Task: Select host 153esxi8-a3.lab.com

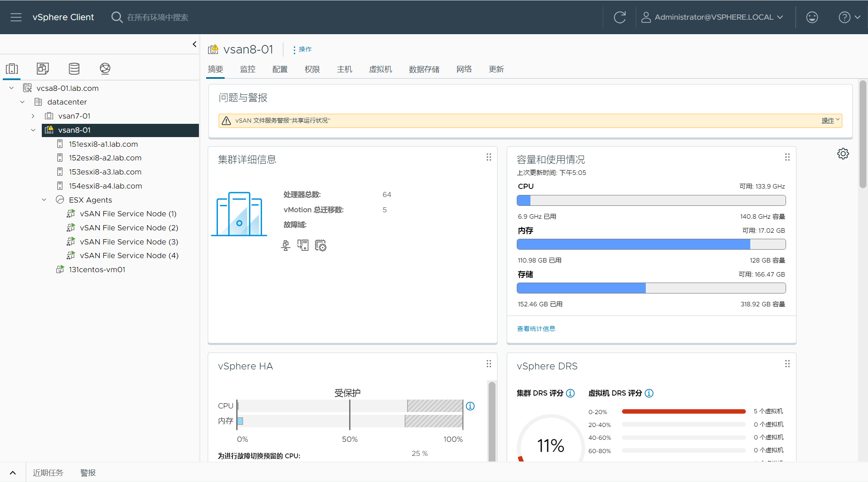Action: (x=105, y=172)
